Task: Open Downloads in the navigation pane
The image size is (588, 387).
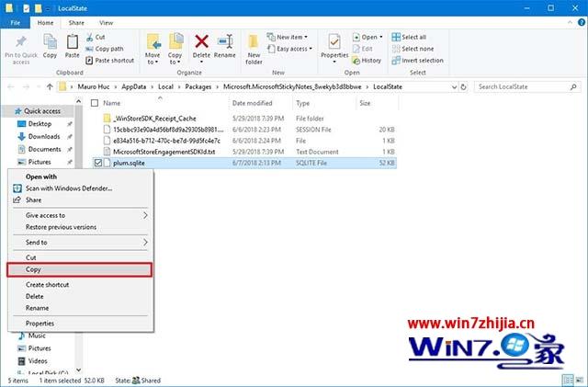Action: pos(44,137)
